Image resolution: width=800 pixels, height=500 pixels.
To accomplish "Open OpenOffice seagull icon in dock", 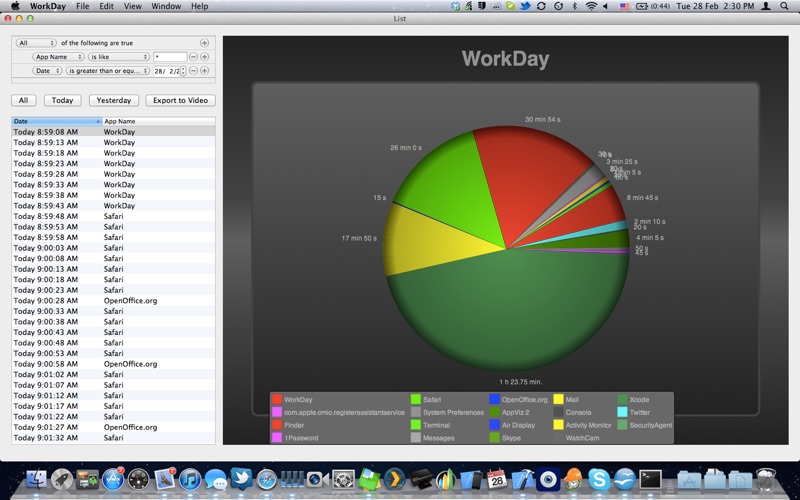I will pyautogui.click(x=625, y=480).
